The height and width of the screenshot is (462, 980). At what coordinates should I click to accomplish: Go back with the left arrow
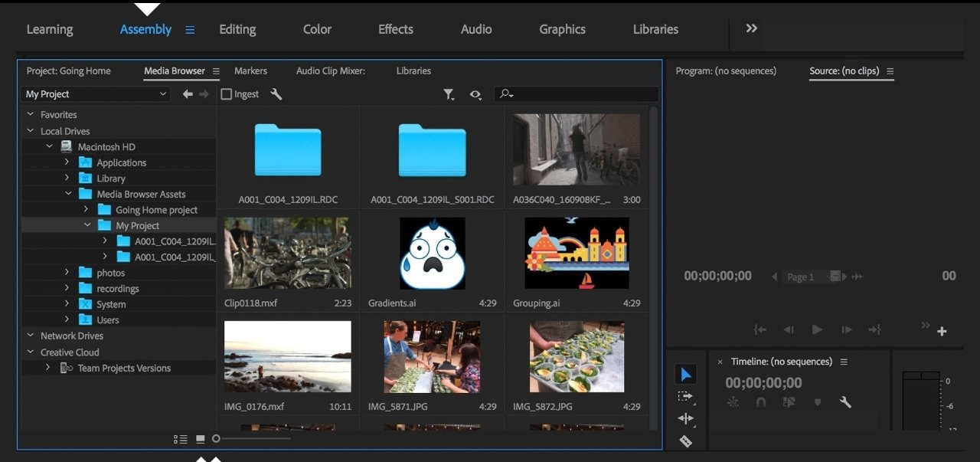(188, 94)
